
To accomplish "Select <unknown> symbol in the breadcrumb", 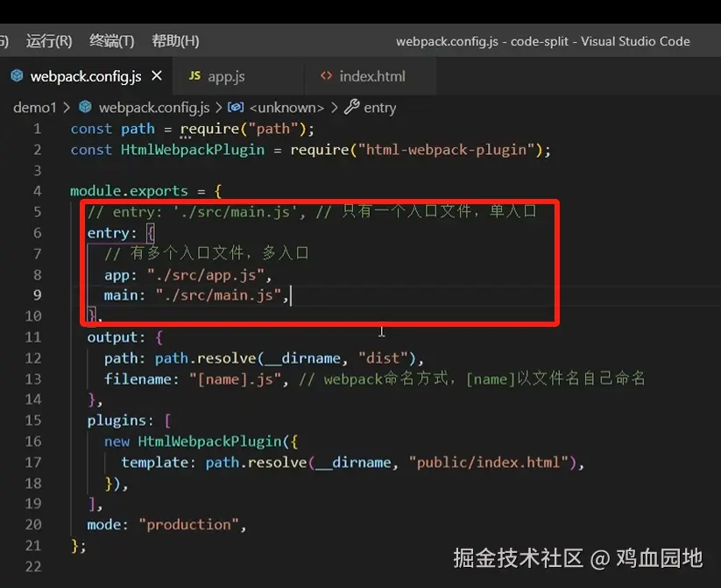I will click(x=286, y=108).
